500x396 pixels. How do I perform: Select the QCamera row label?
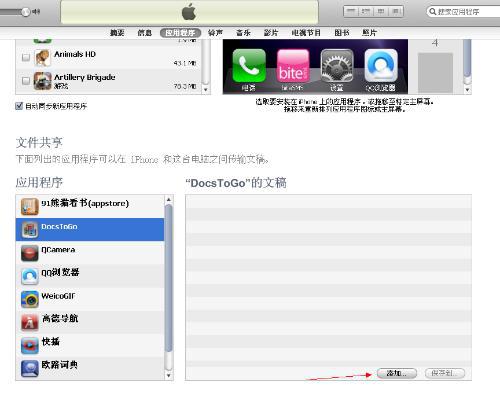pos(58,250)
